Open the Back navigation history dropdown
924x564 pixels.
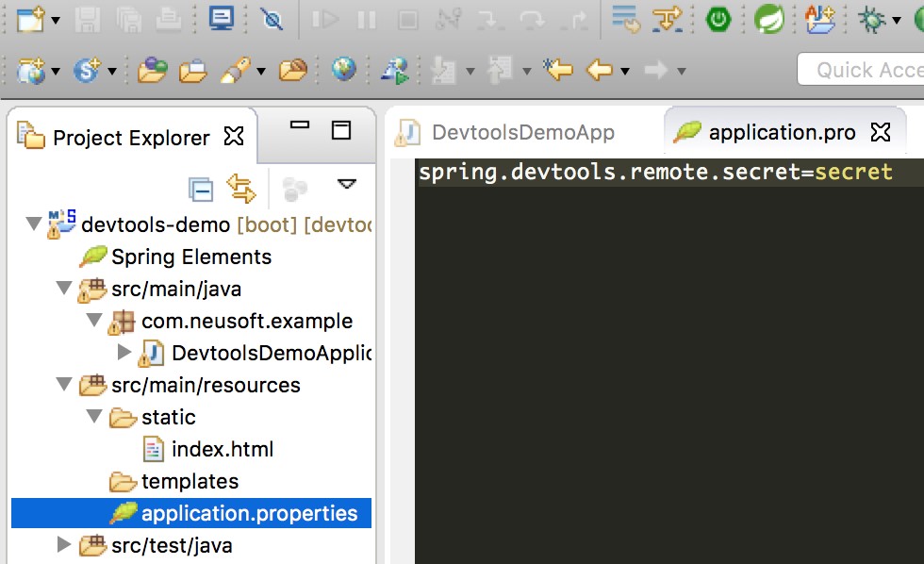(x=625, y=72)
